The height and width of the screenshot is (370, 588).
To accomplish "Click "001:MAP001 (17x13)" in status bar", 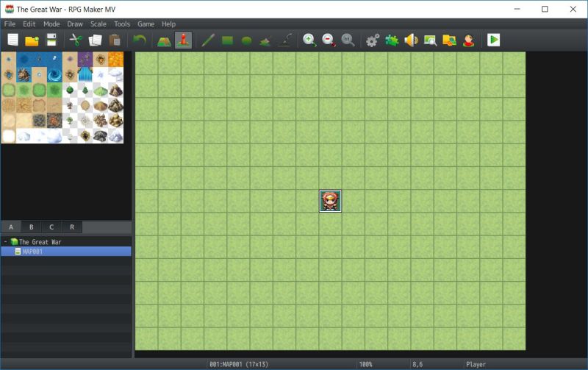I will (239, 364).
